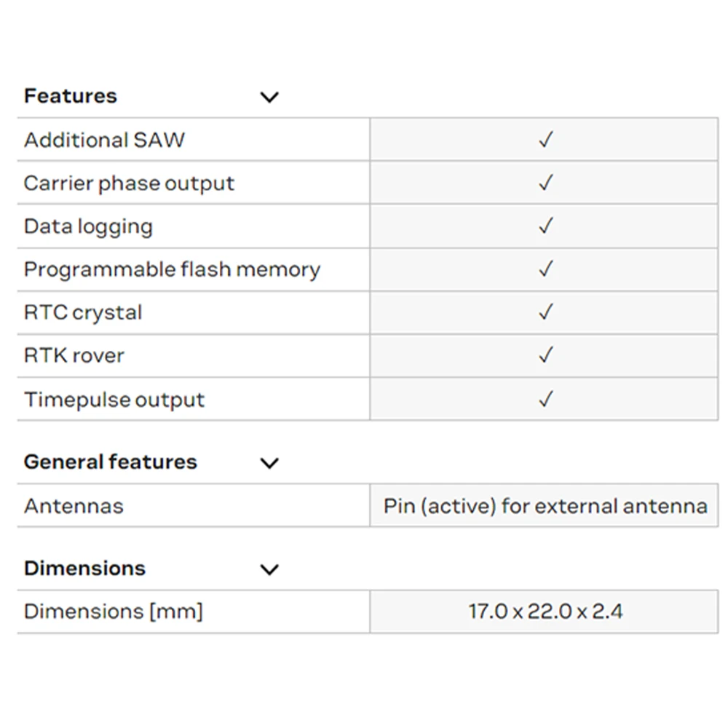Click the RTK rover checkmark
This screenshot has height=728, width=728.
tap(545, 355)
